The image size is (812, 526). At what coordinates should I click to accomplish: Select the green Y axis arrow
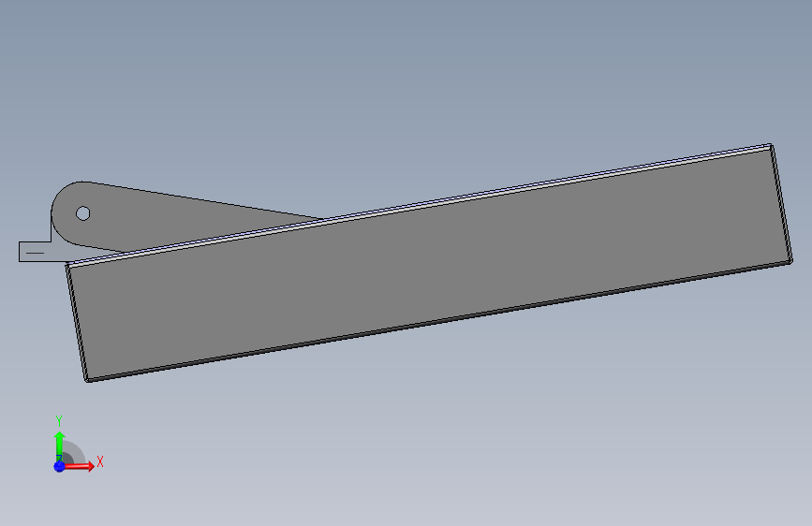pos(60,446)
